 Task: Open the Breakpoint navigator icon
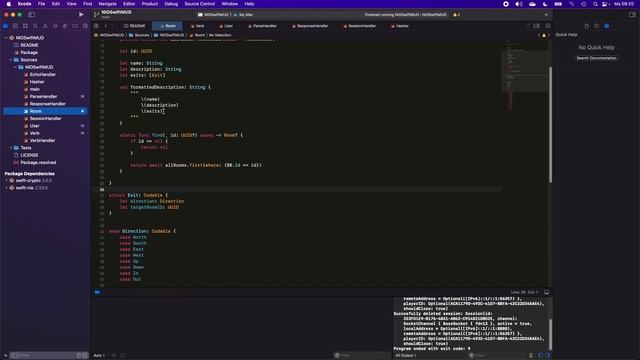point(75,26)
